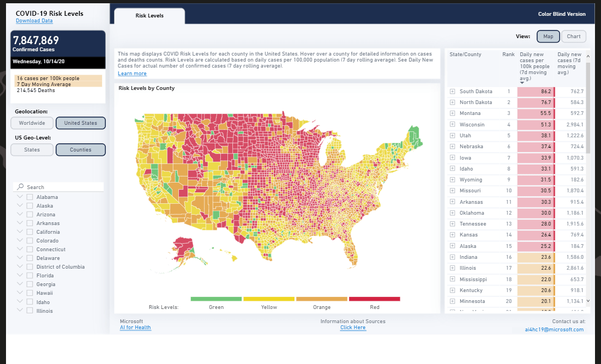Check the Alaska filter checkbox
Screen dimensions: 601x364
click(29, 206)
